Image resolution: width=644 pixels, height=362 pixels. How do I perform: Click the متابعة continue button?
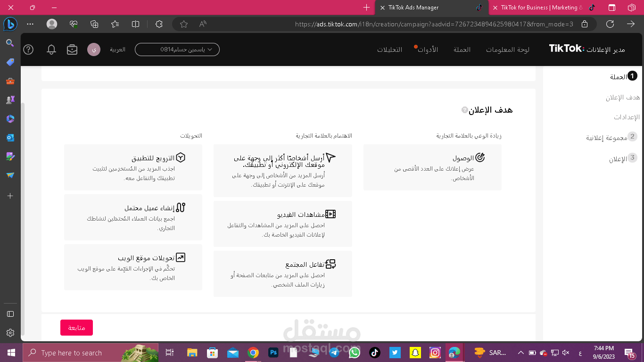pyautogui.click(x=76, y=327)
